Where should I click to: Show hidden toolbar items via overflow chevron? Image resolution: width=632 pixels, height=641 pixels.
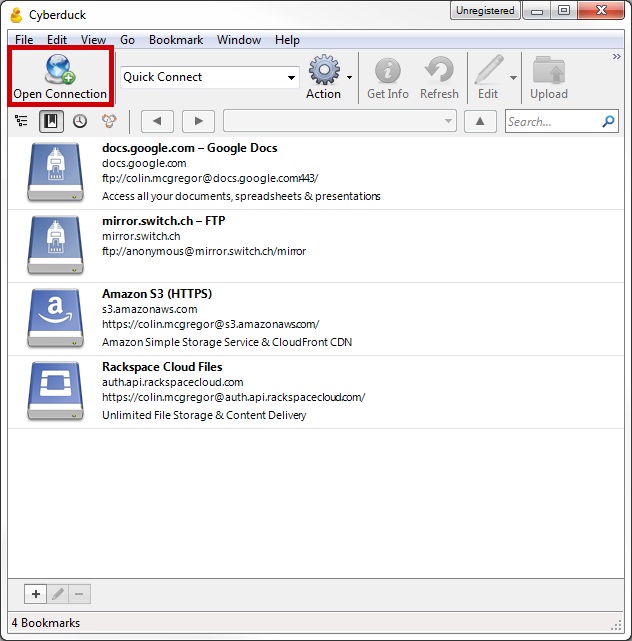pyautogui.click(x=617, y=57)
